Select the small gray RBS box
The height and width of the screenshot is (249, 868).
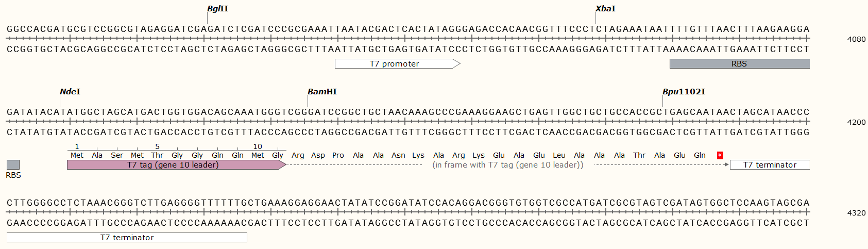coord(13,165)
